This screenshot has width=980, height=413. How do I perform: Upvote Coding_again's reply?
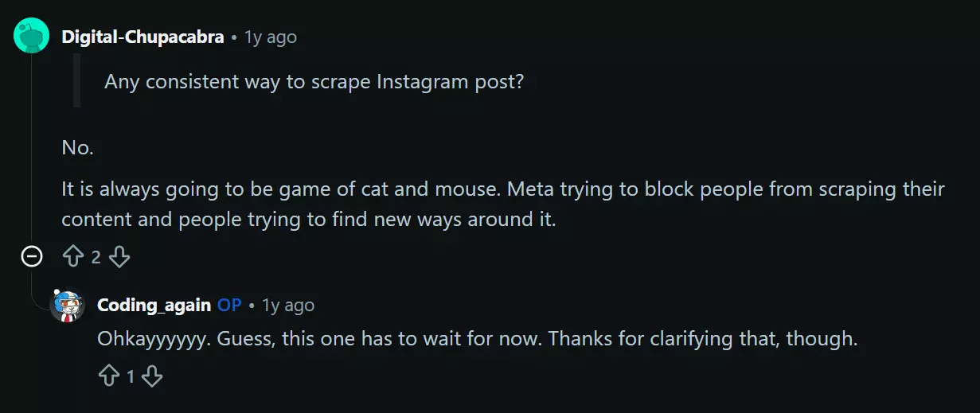click(x=108, y=376)
